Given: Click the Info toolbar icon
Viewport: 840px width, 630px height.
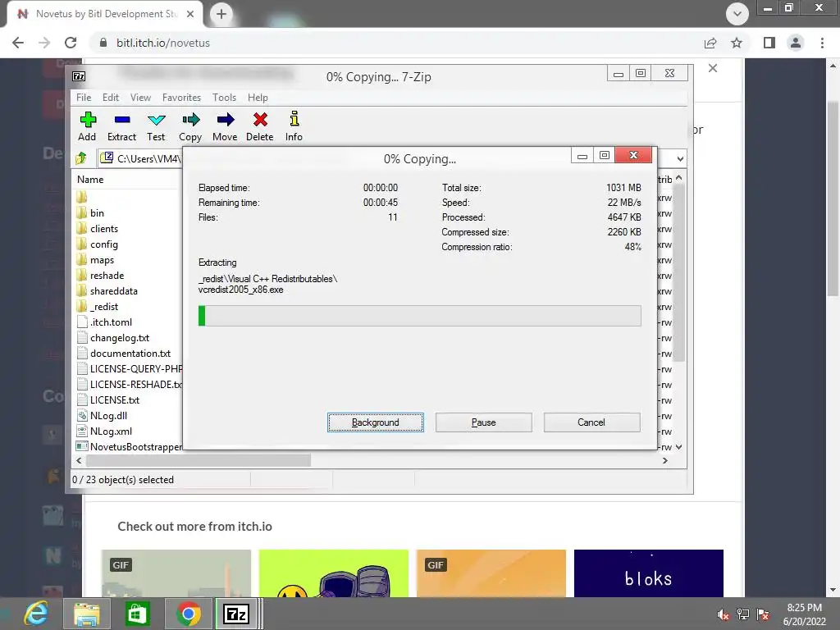Looking at the screenshot, I should tap(294, 127).
